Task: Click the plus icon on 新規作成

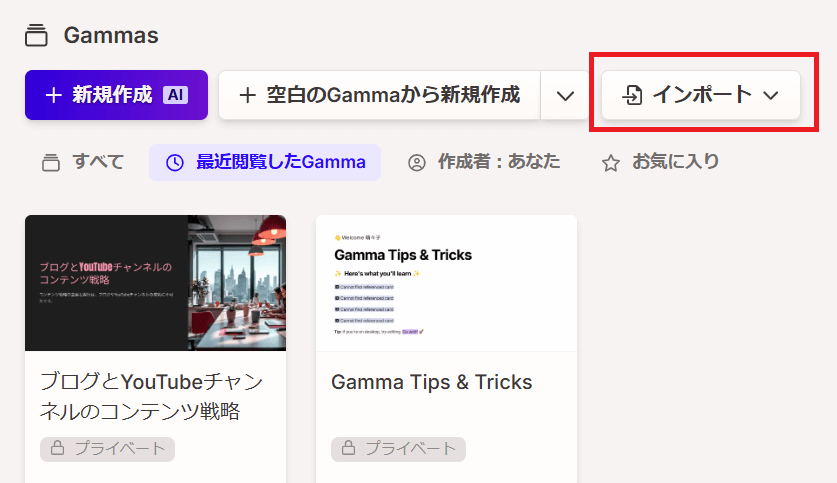Action: pos(53,96)
